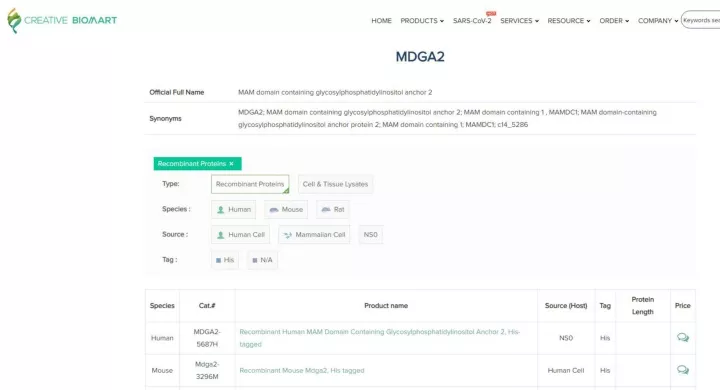Click the Tag column header
The height and width of the screenshot is (390, 720).
click(605, 305)
